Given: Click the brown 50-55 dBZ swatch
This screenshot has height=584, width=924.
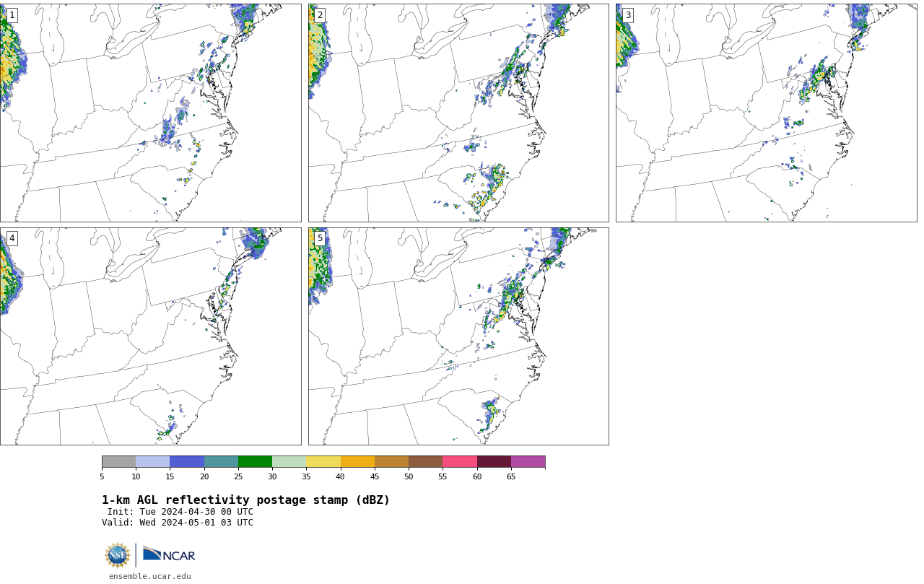Looking at the screenshot, I should coord(425,462).
